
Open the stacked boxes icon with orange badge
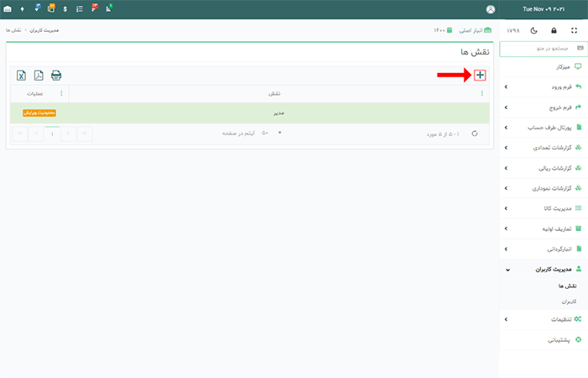51,8
